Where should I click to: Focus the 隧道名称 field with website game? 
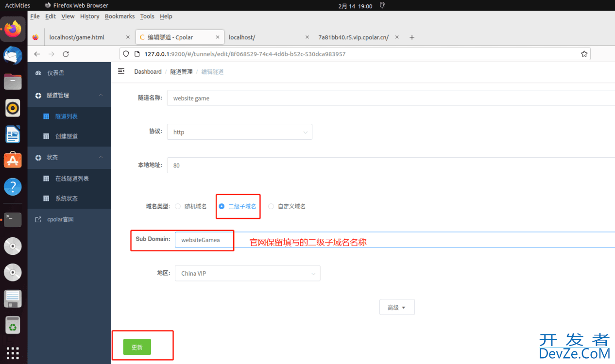pos(391,98)
